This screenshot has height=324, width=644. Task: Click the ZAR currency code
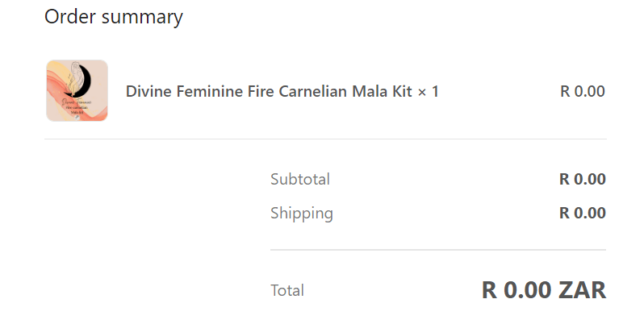click(x=582, y=289)
